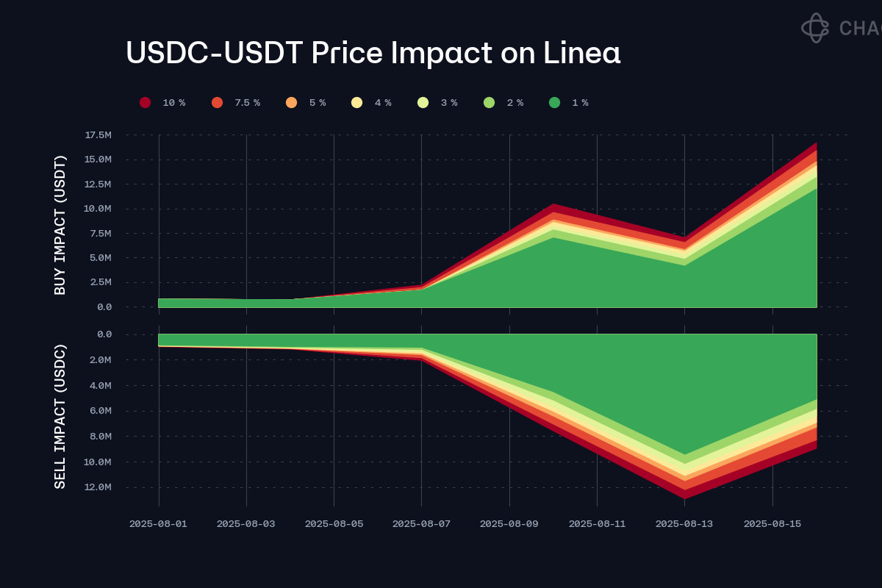Click the SELL IMPACT (USDC) axis title
The width and height of the screenshot is (882, 588).
click(60, 416)
